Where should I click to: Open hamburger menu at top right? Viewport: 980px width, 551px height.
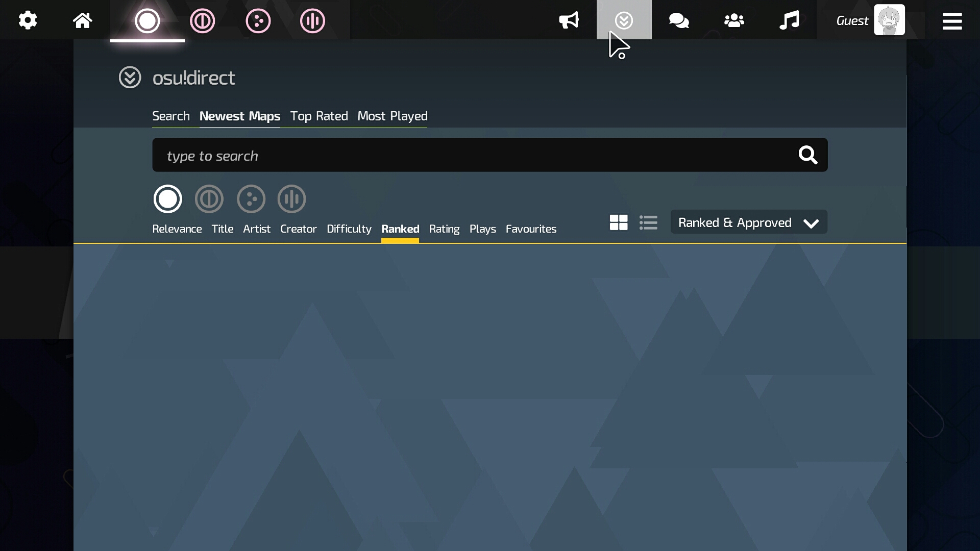(952, 21)
